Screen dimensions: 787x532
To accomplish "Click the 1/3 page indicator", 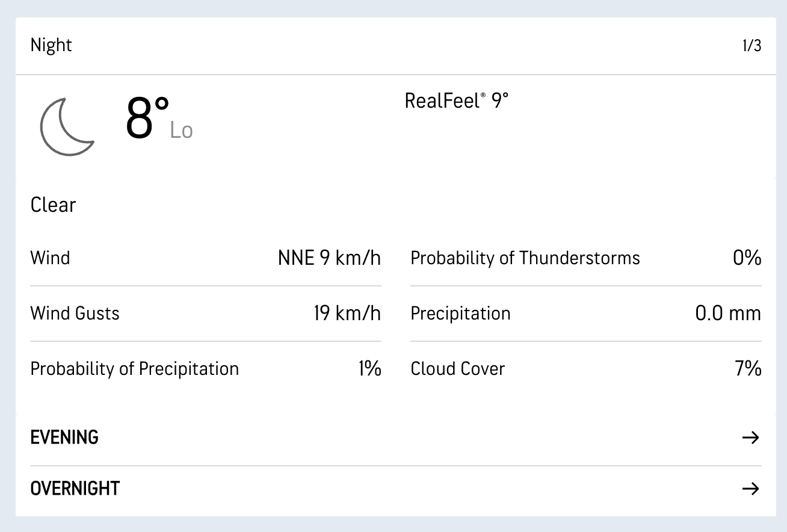I will (x=752, y=46).
